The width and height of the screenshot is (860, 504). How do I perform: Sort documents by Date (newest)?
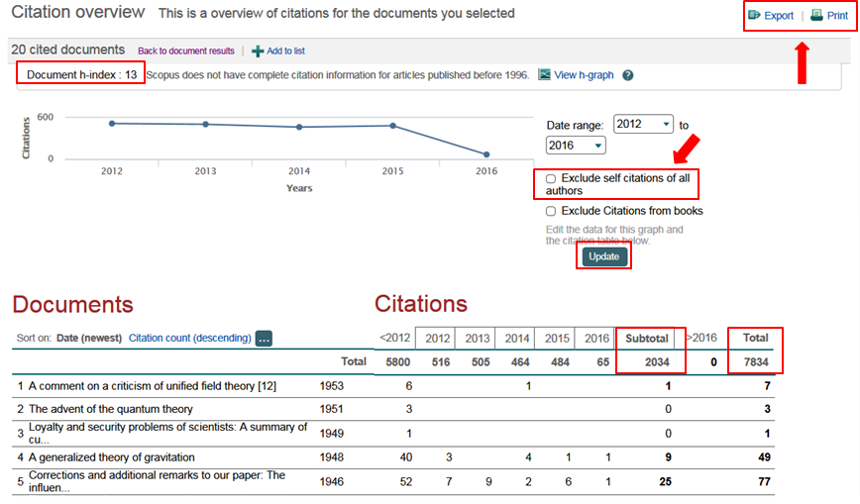[88, 338]
